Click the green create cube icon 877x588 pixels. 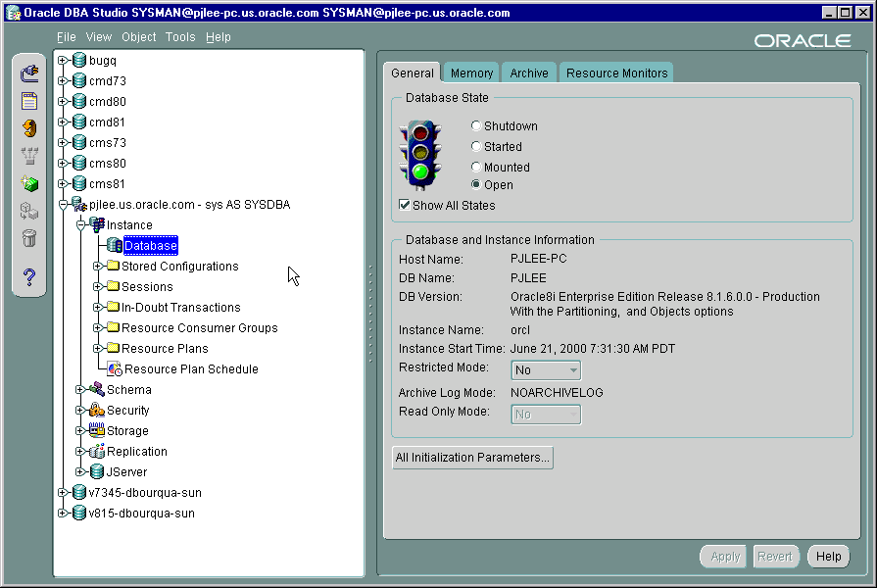[29, 183]
